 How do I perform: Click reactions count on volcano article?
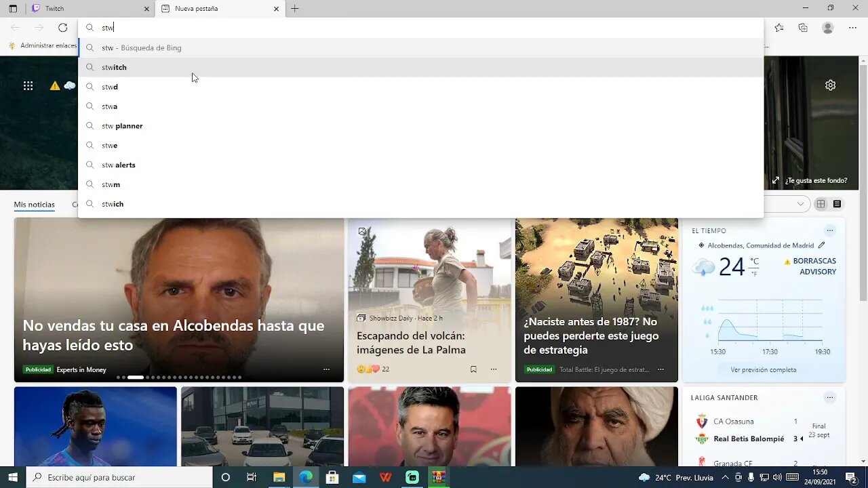coord(373,369)
